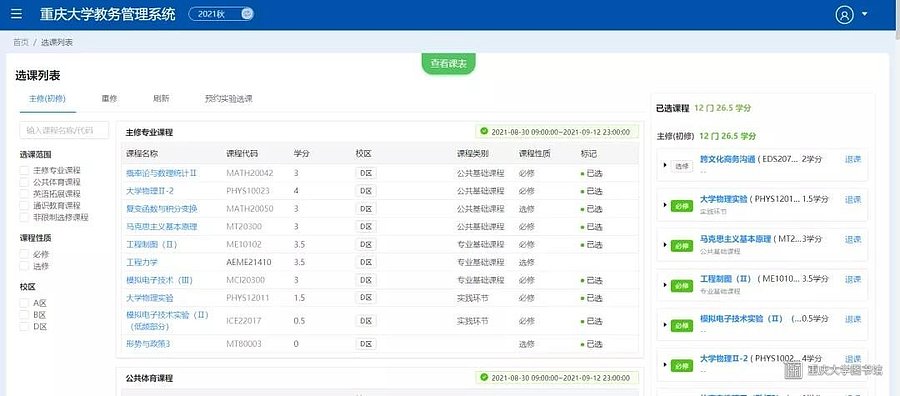
Task: Tick the A区 campus checkbox
Action: click(x=24, y=303)
